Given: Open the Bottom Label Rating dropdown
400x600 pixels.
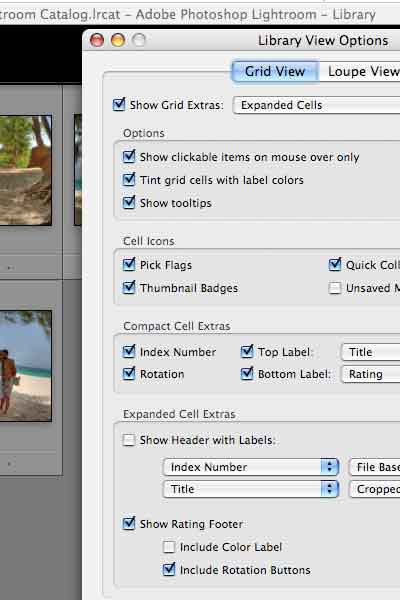Looking at the screenshot, I should 371,374.
